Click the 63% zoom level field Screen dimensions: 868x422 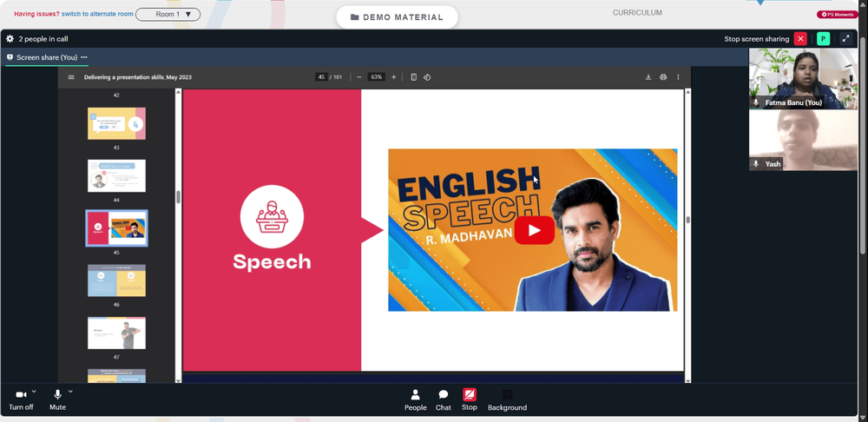click(x=377, y=77)
